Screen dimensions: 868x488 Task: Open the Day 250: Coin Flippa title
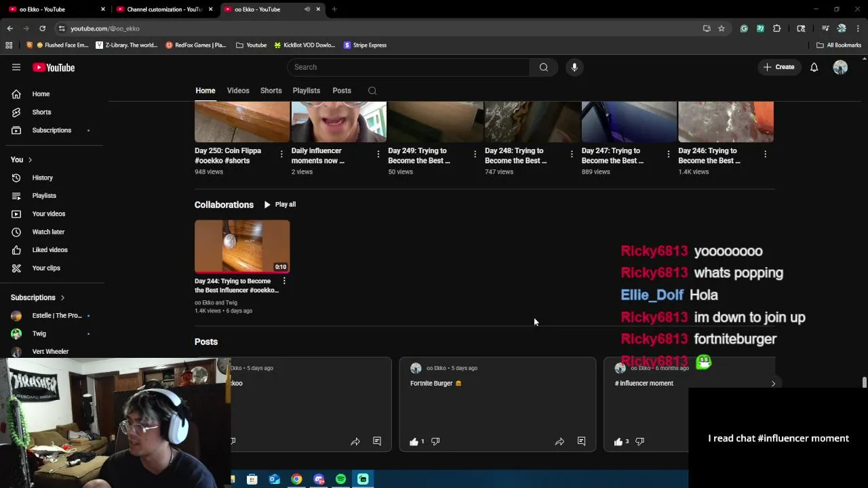pyautogui.click(x=228, y=156)
